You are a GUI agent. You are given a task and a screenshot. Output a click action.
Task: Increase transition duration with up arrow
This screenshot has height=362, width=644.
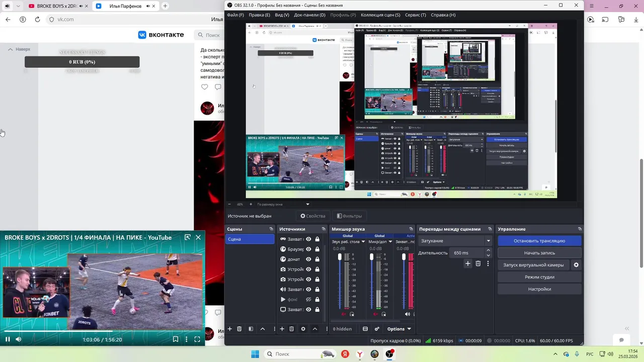click(488, 250)
